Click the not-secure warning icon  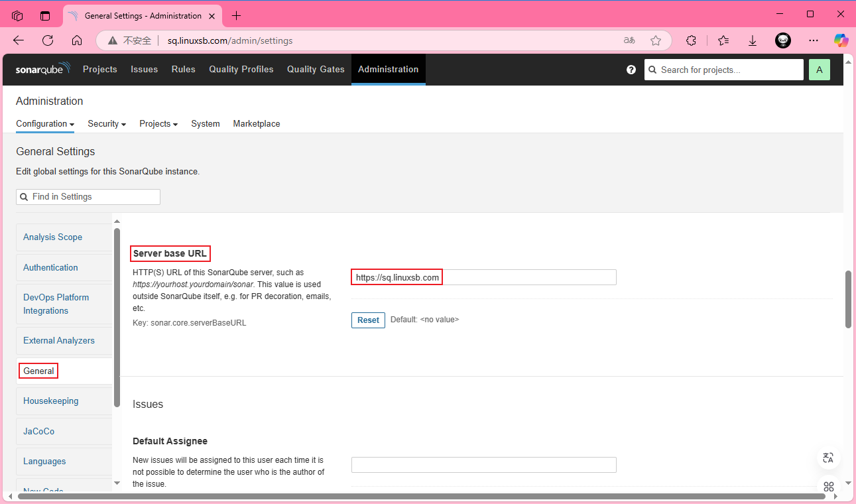tap(113, 40)
